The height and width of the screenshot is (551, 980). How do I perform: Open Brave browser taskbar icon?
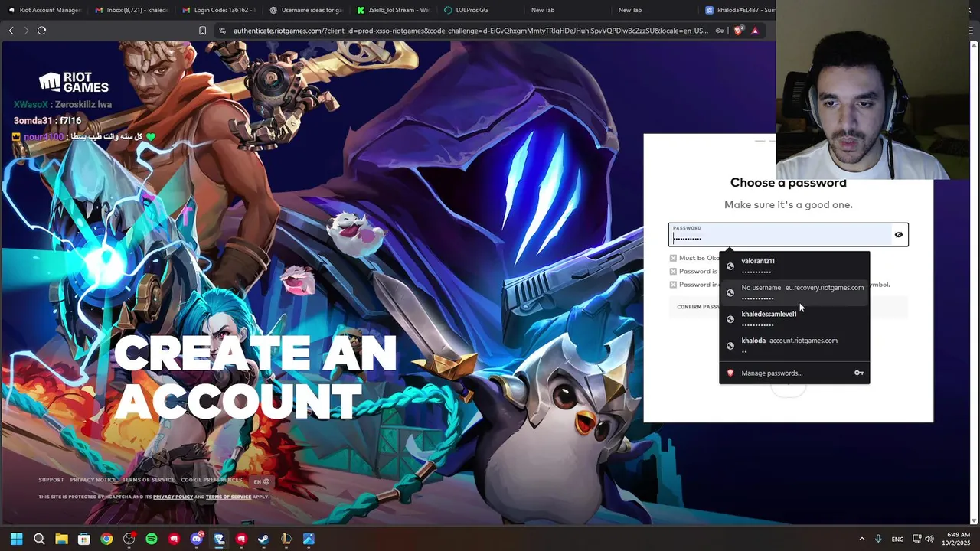click(x=219, y=539)
